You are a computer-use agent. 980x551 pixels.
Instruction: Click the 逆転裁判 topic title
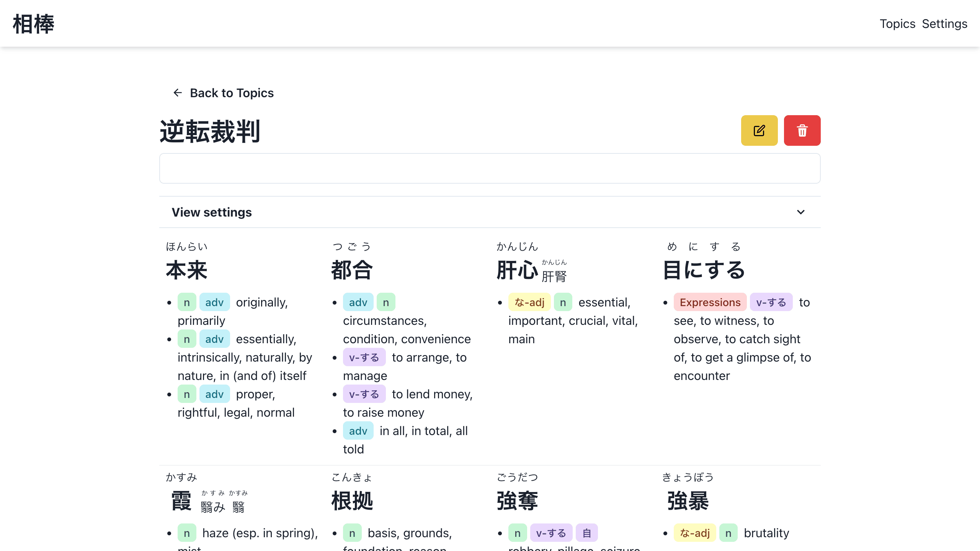point(210,131)
